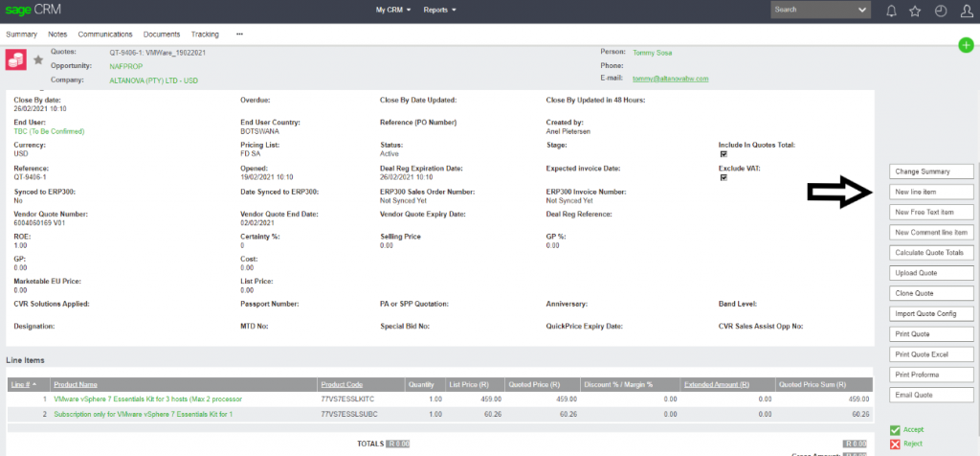This screenshot has height=456, width=980.
Task: Open the Search box dropdown arrow
Action: click(x=862, y=11)
